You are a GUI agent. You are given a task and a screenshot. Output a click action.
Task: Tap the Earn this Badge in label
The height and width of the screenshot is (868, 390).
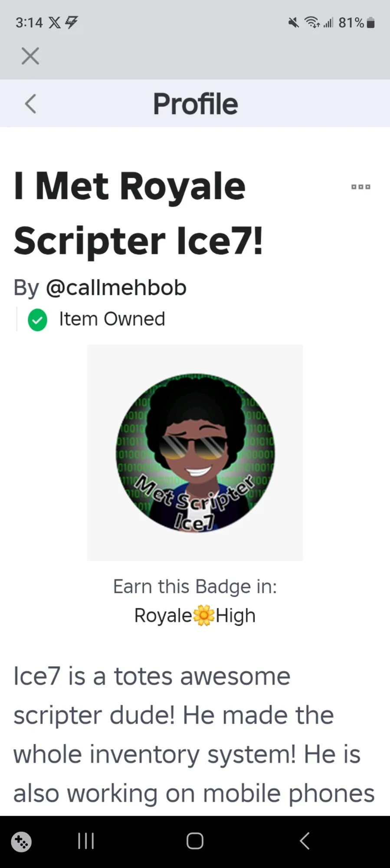coord(195,587)
